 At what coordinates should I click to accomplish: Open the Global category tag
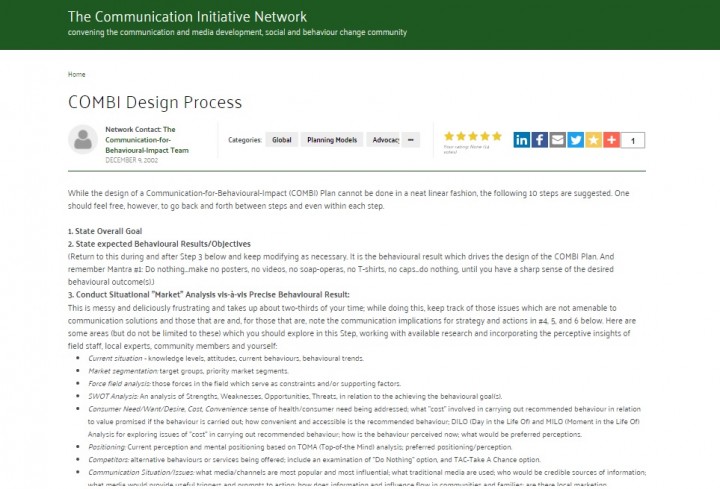[282, 140]
